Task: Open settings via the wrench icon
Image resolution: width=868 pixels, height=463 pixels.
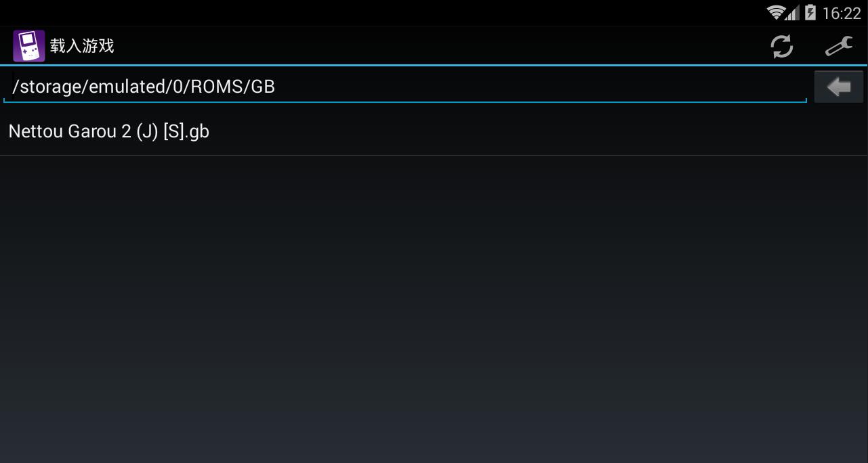Action: [838, 46]
